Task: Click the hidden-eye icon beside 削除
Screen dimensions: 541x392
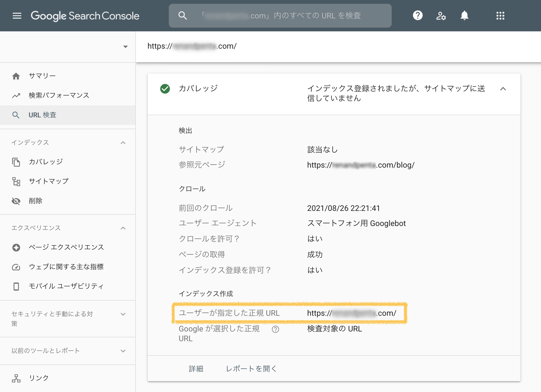Action: click(16, 201)
